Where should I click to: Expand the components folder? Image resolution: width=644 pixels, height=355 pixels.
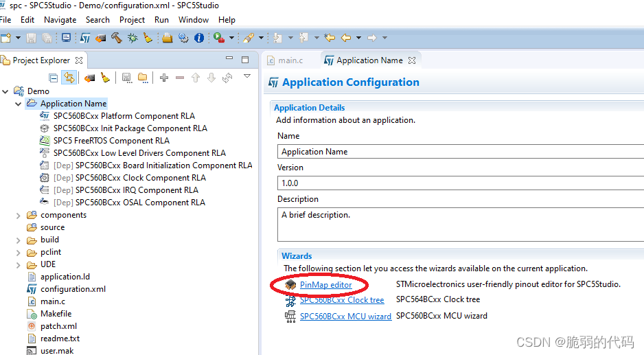[18, 216]
